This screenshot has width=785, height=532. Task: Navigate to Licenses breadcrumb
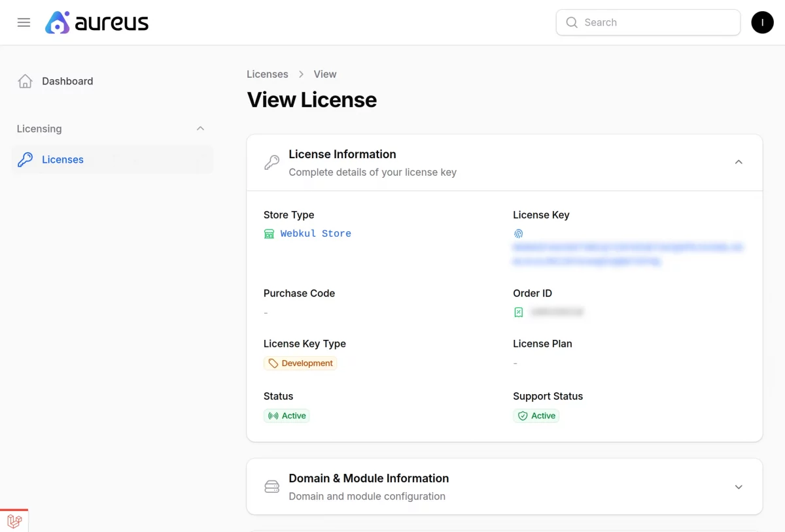tap(267, 74)
